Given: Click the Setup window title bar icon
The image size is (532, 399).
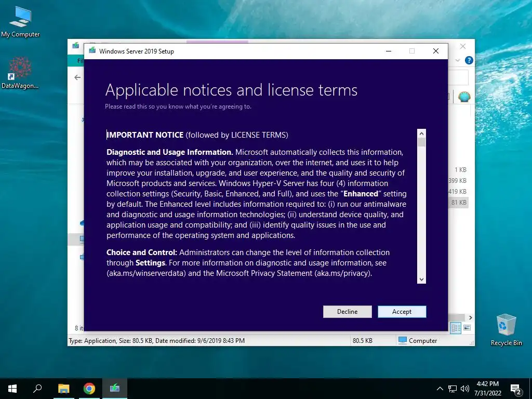Looking at the screenshot, I should click(x=92, y=50).
